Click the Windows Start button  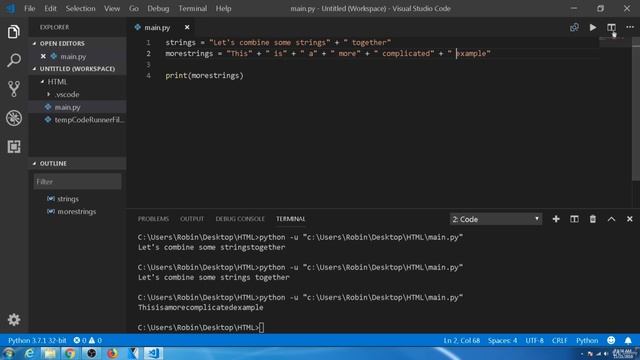pos(9,353)
